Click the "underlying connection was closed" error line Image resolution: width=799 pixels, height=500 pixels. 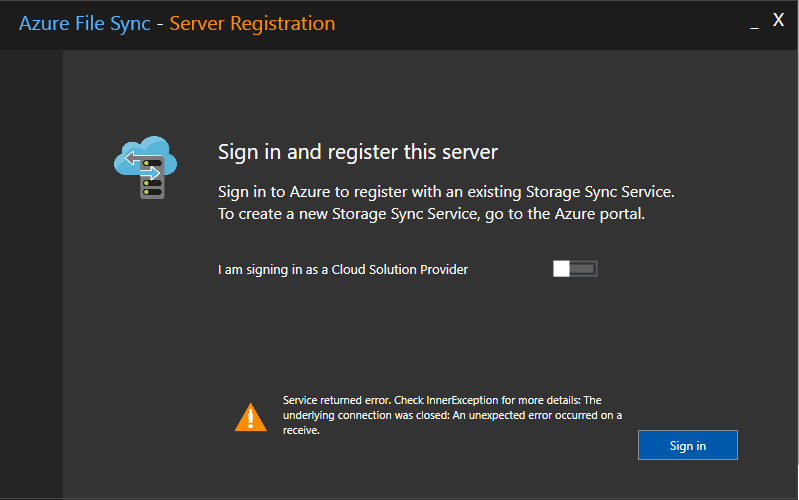click(452, 415)
